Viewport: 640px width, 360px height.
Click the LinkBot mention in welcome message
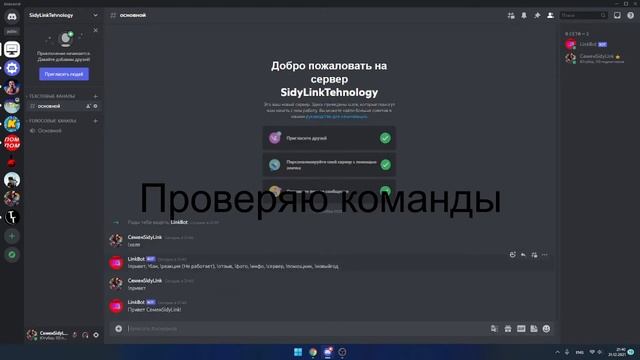(x=179, y=222)
